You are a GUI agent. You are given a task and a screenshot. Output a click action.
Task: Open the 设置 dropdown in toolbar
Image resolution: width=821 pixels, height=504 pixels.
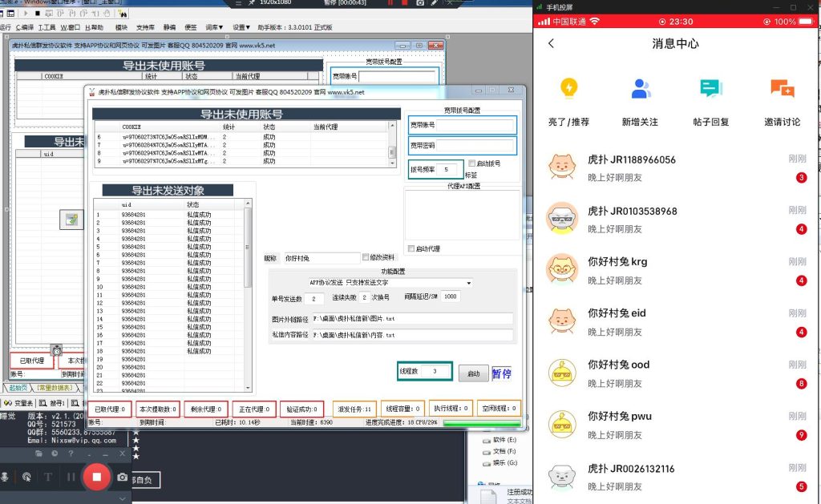(241, 27)
